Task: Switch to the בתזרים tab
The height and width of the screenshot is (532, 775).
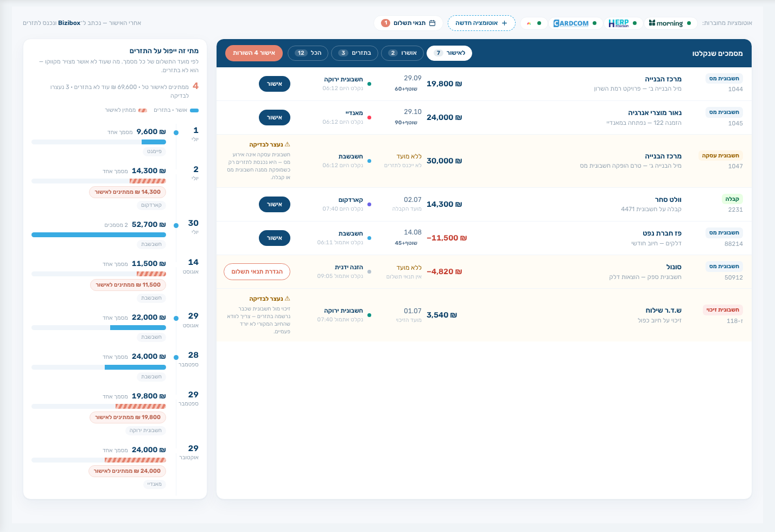Action: coord(355,53)
